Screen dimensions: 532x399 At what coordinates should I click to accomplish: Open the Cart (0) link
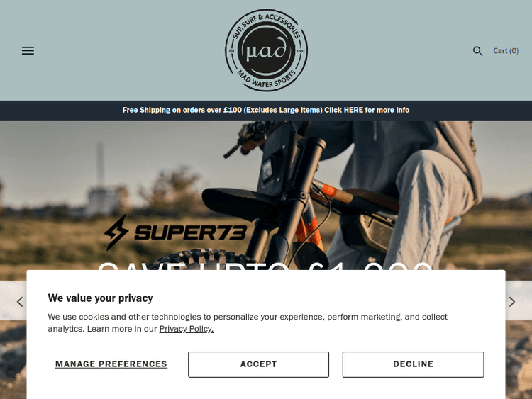(x=506, y=51)
